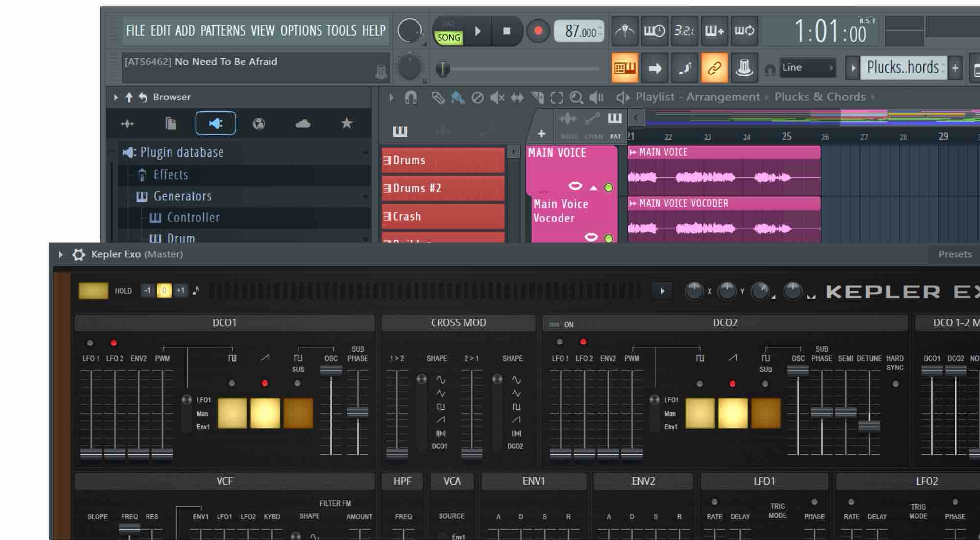Viewport: 980px width, 540px height.
Task: Click the record button
Action: [x=538, y=31]
